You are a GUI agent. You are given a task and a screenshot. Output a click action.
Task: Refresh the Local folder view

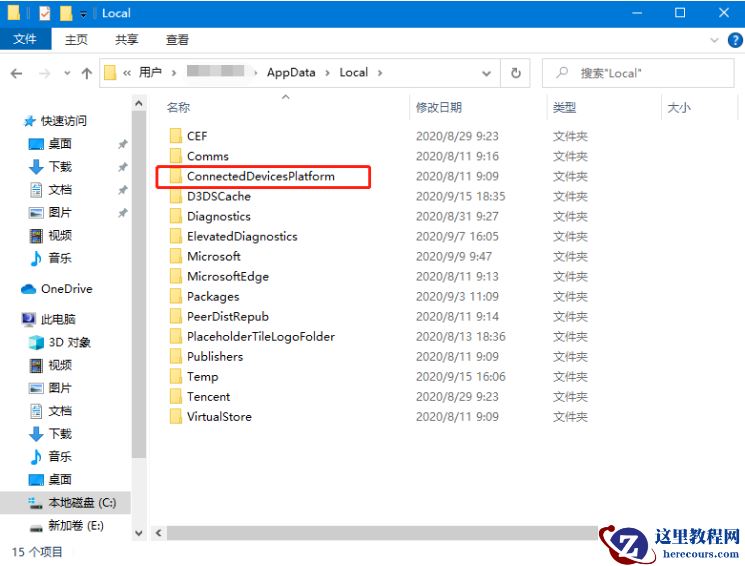[516, 73]
